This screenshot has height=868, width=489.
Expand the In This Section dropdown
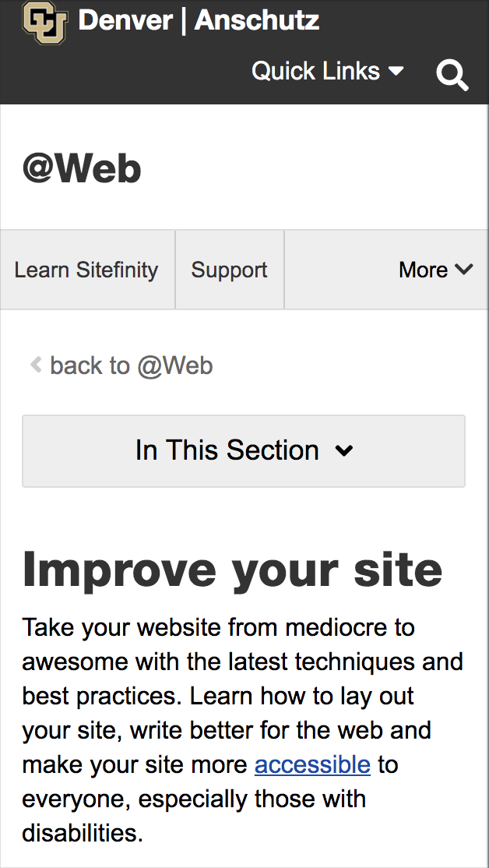[243, 450]
